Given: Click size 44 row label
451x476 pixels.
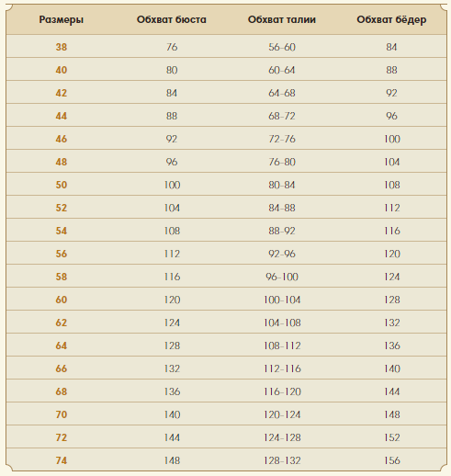Looking at the screenshot, I should pos(62,116).
